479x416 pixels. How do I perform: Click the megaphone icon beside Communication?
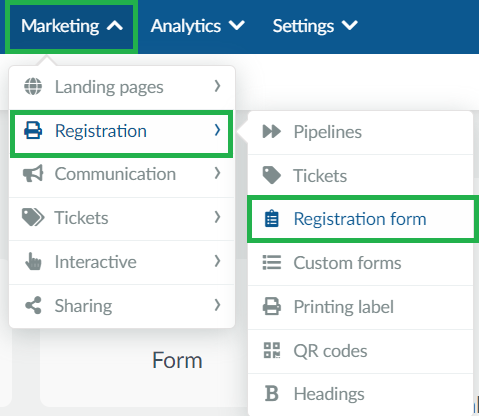(x=33, y=173)
